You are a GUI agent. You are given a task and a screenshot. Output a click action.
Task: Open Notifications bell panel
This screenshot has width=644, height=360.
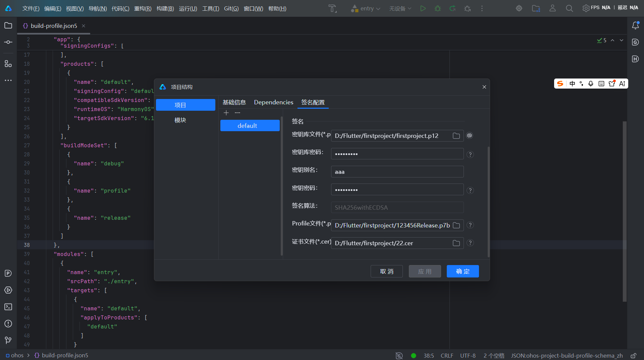[635, 25]
